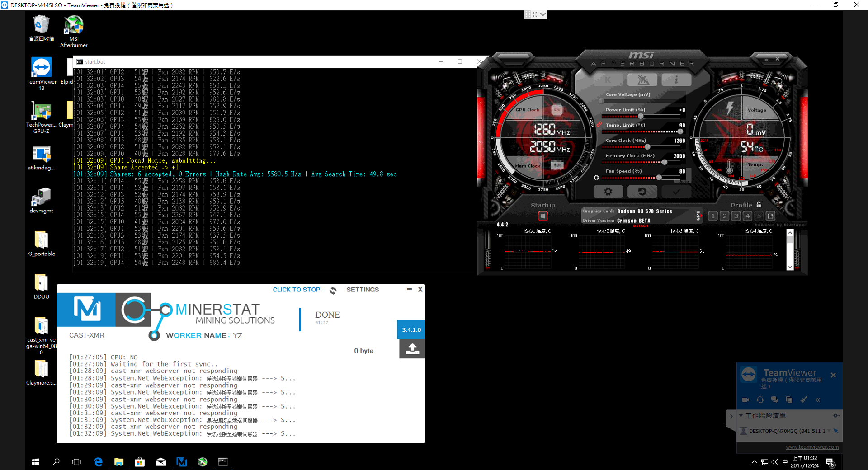Click Afterburner monitor scrollbar down arrow
868x470 pixels.
790,267
